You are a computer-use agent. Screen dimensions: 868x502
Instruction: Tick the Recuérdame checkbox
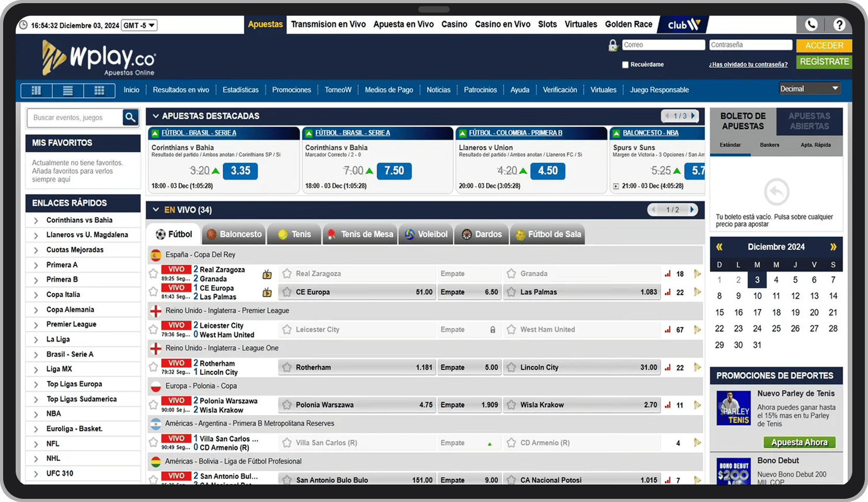tap(625, 65)
